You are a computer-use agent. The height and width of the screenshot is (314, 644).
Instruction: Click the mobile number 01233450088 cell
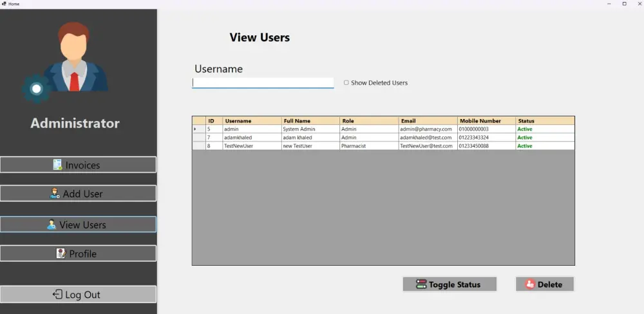tap(487, 145)
